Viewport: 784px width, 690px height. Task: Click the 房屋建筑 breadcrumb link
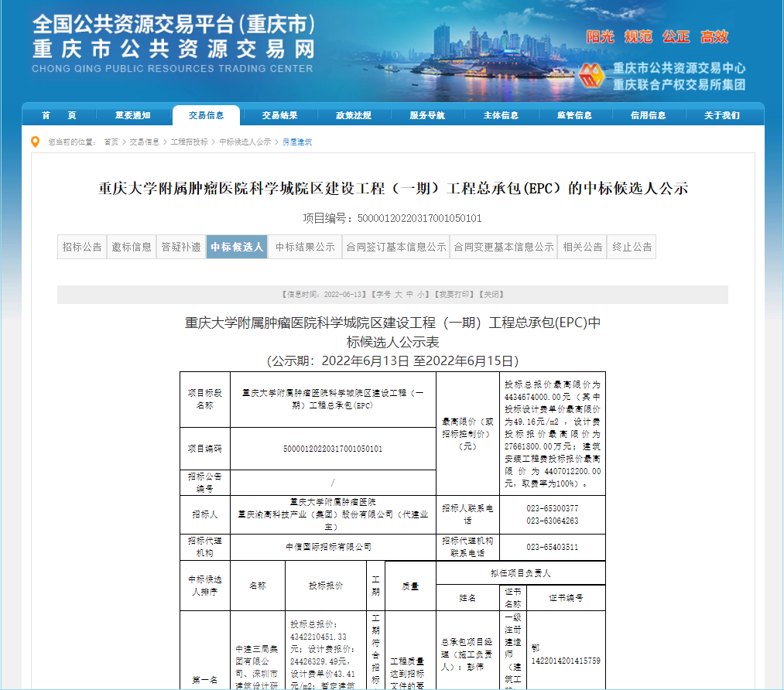(x=296, y=142)
